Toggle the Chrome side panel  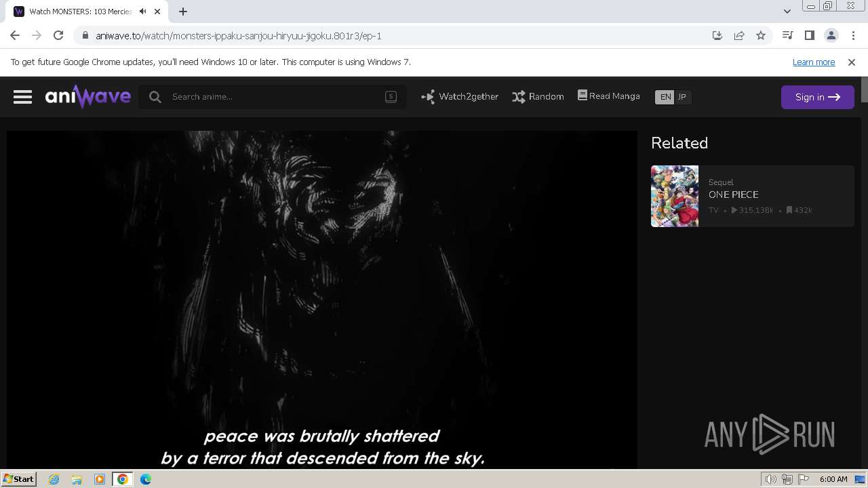tap(809, 35)
